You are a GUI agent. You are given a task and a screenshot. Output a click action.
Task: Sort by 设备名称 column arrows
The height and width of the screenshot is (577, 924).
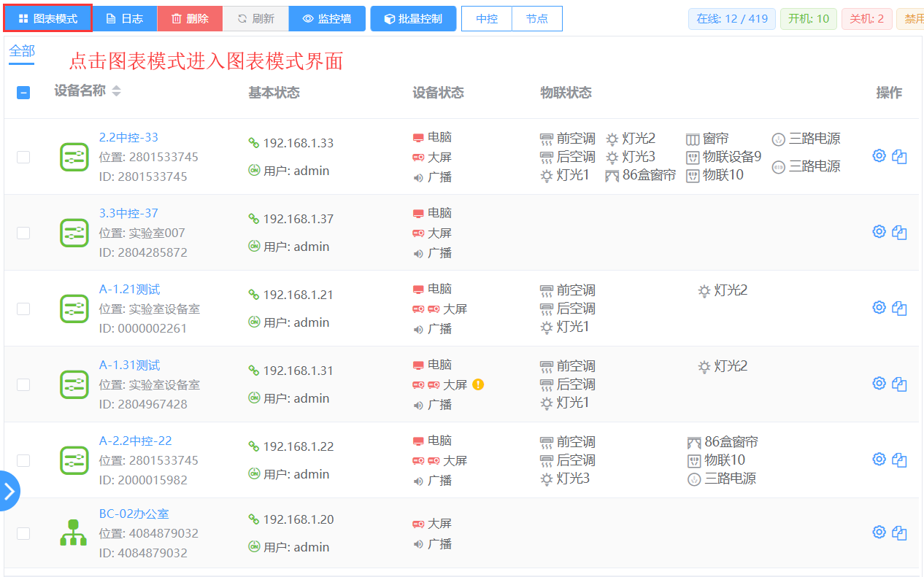pos(117,91)
